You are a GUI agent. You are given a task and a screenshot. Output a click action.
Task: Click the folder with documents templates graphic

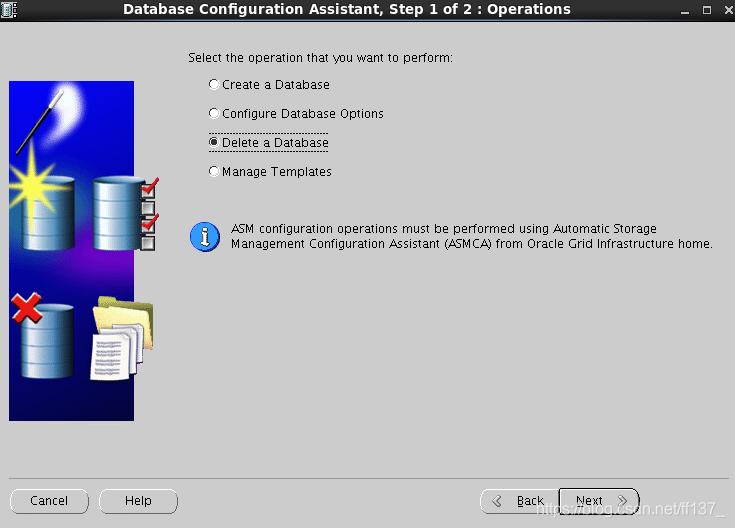point(122,338)
